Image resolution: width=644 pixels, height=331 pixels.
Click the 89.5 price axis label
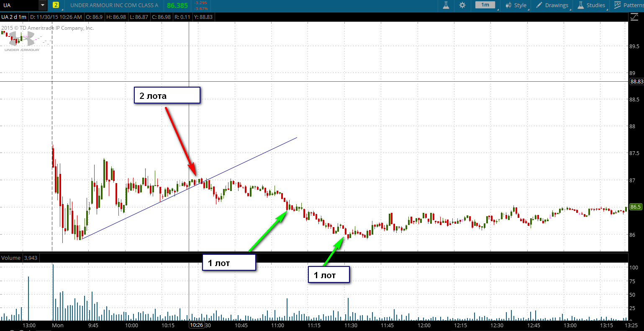coord(634,46)
